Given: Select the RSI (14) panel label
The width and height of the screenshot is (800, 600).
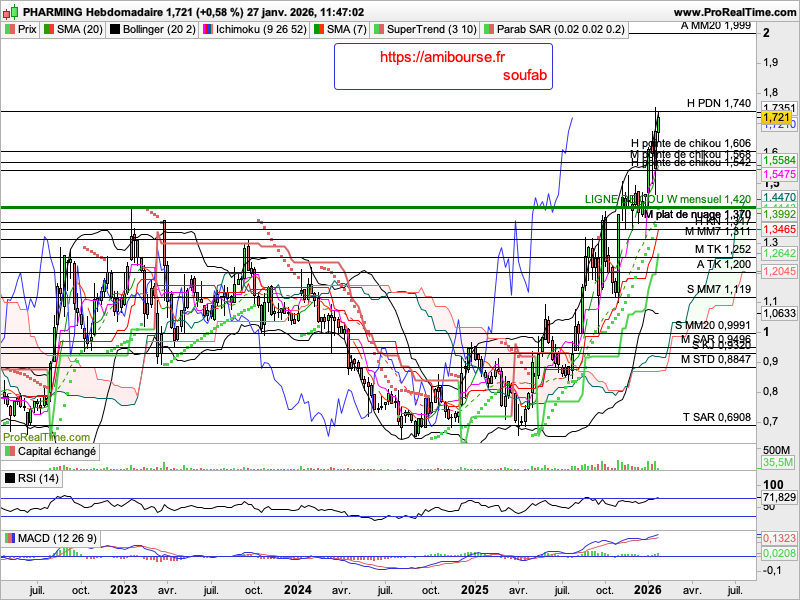Looking at the screenshot, I should (38, 478).
